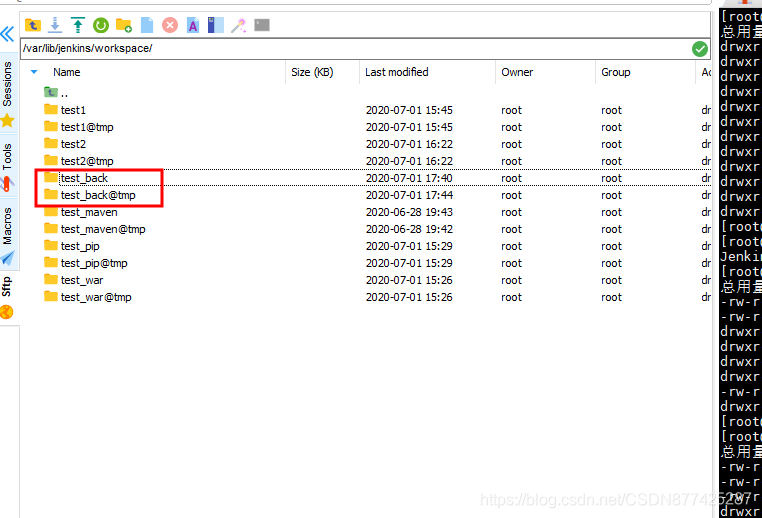Sort by Size (KB) column header
Image resolution: width=762 pixels, height=518 pixels.
coord(312,72)
